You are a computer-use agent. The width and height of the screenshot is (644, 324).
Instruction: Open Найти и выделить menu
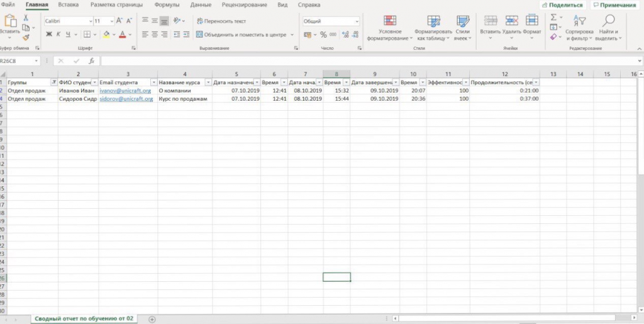click(610, 28)
